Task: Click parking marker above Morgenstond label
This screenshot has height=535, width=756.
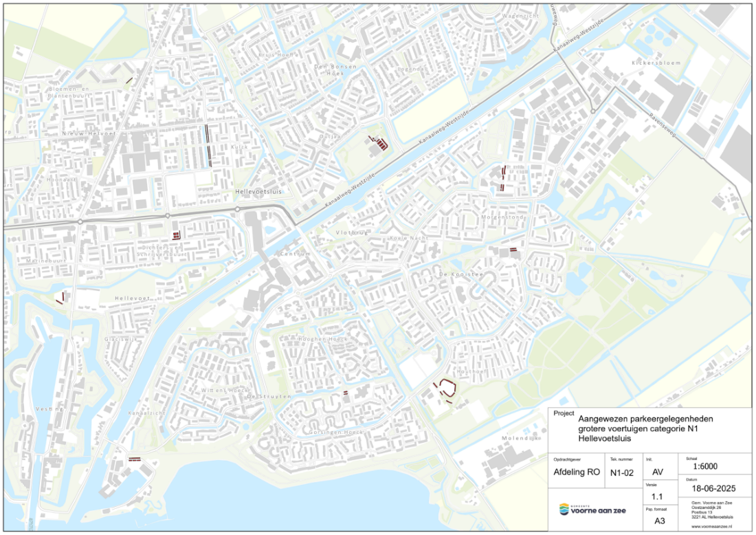Action: (x=503, y=177)
